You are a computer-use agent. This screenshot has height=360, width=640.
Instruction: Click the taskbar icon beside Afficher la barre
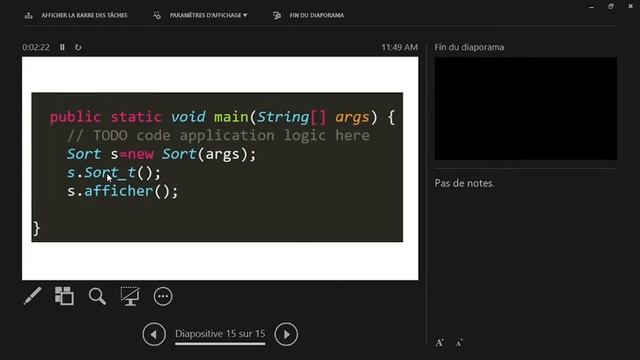pyautogui.click(x=29, y=16)
